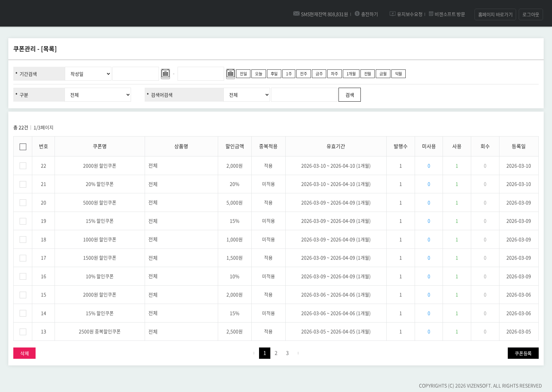Jump to page 3 of results

pos(287,353)
